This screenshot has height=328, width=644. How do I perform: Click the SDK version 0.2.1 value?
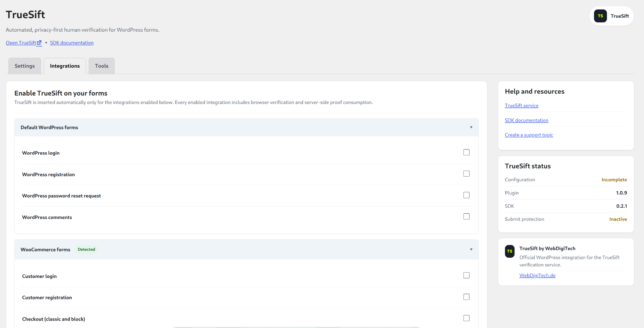[622, 206]
